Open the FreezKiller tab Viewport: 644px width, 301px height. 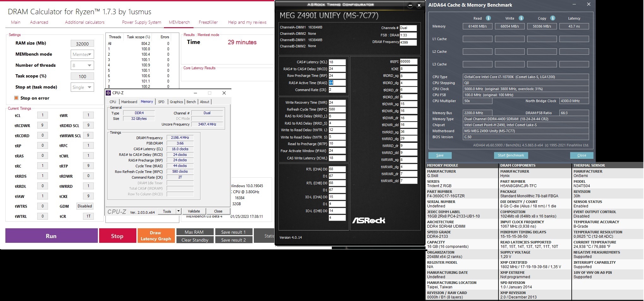(x=208, y=22)
